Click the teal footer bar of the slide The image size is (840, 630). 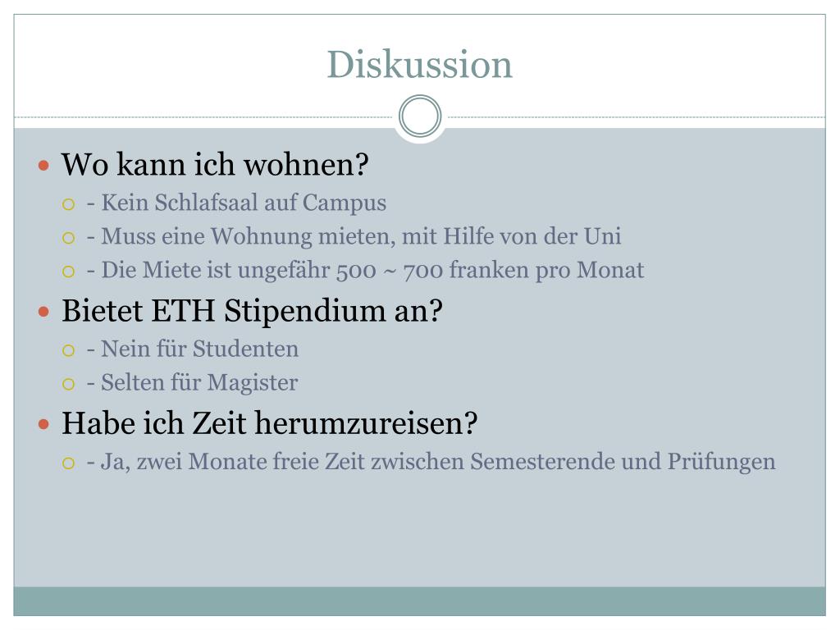tap(419, 601)
